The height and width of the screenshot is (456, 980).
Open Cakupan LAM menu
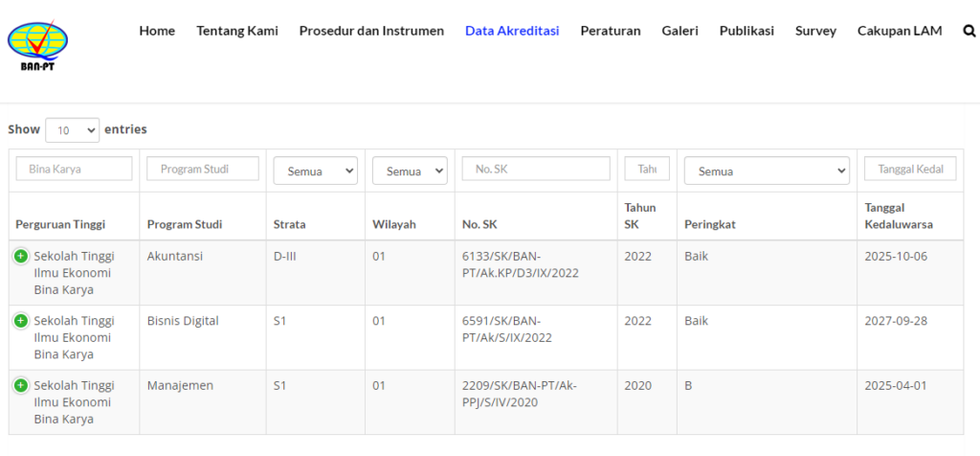click(900, 31)
